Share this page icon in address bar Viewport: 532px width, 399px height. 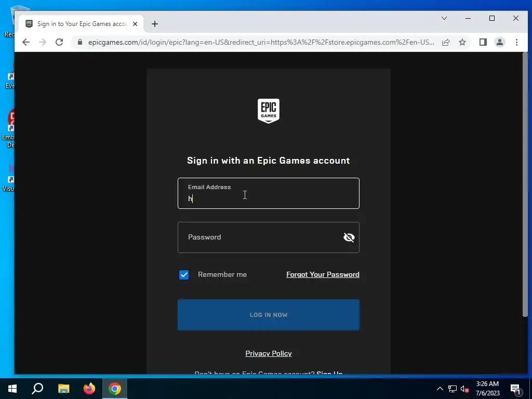(x=446, y=42)
